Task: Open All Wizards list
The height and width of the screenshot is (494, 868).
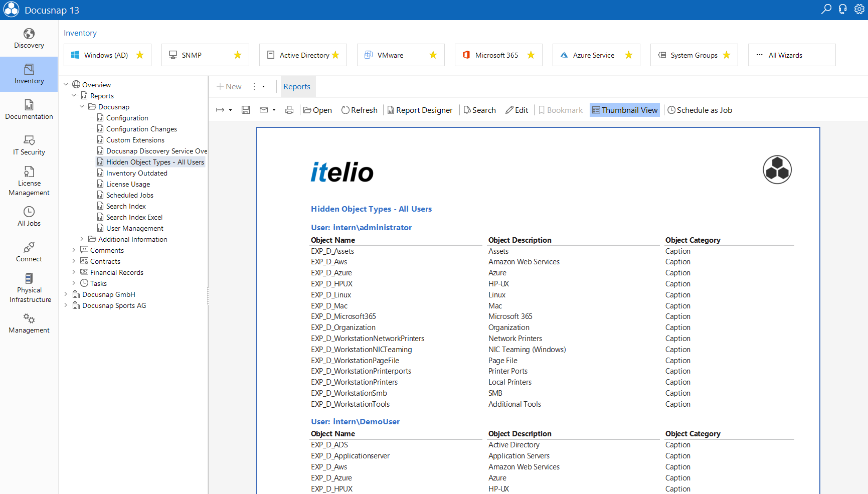Action: 792,55
